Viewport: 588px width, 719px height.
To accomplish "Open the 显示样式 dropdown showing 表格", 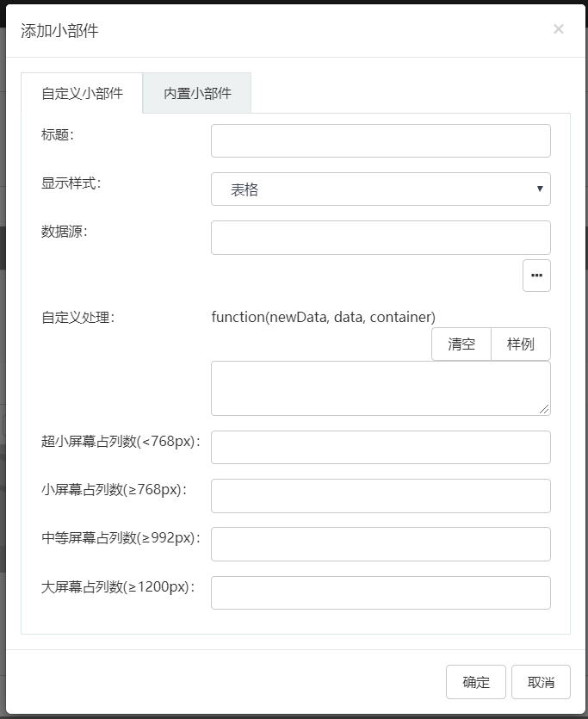I will [x=381, y=189].
